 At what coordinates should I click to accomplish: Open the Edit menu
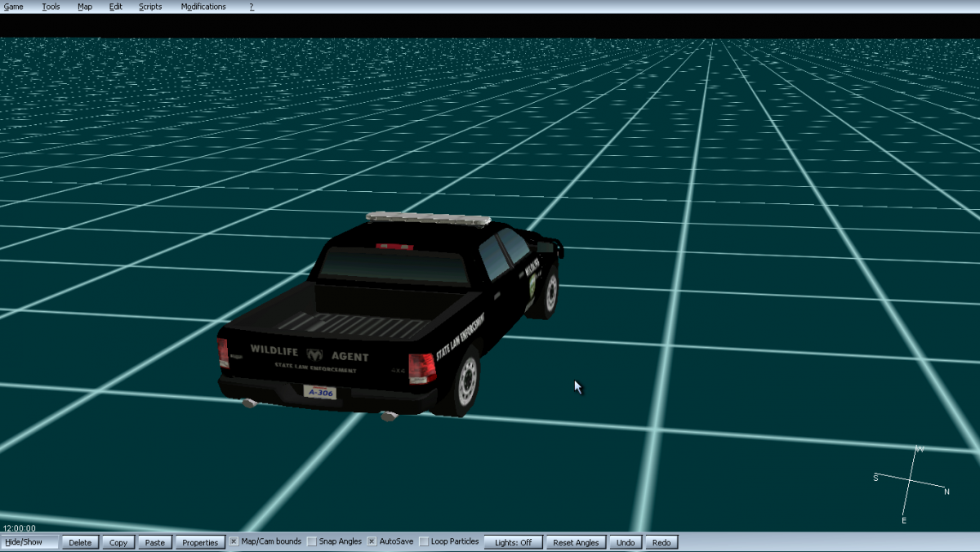[x=116, y=7]
